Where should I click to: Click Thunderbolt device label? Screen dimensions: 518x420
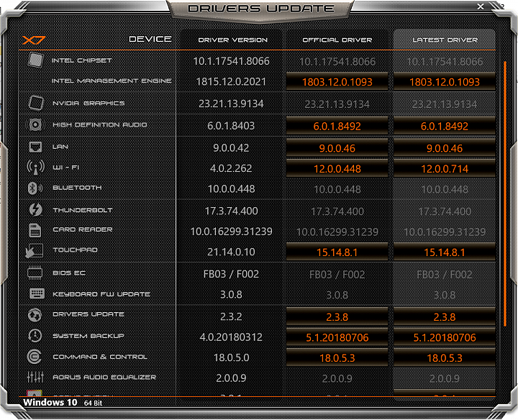[83, 210]
